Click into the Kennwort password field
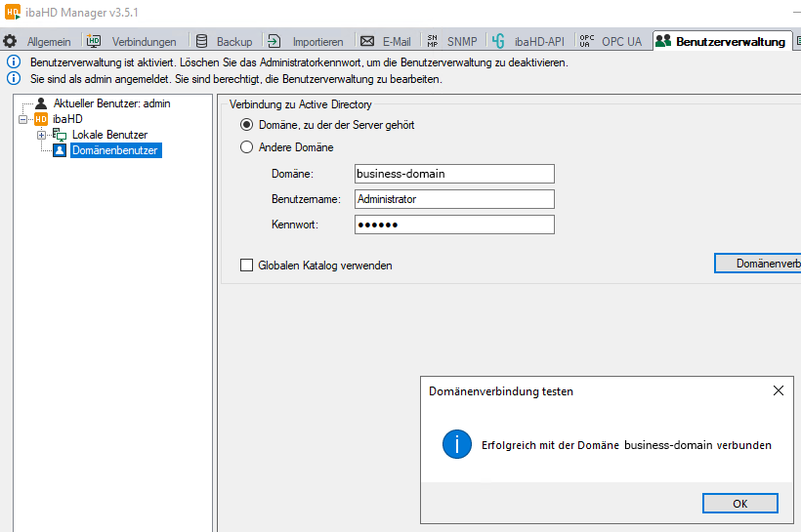 coord(453,225)
